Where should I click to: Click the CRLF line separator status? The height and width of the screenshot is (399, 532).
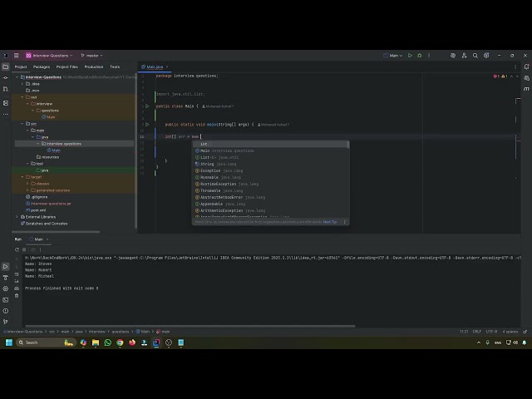[477, 332]
